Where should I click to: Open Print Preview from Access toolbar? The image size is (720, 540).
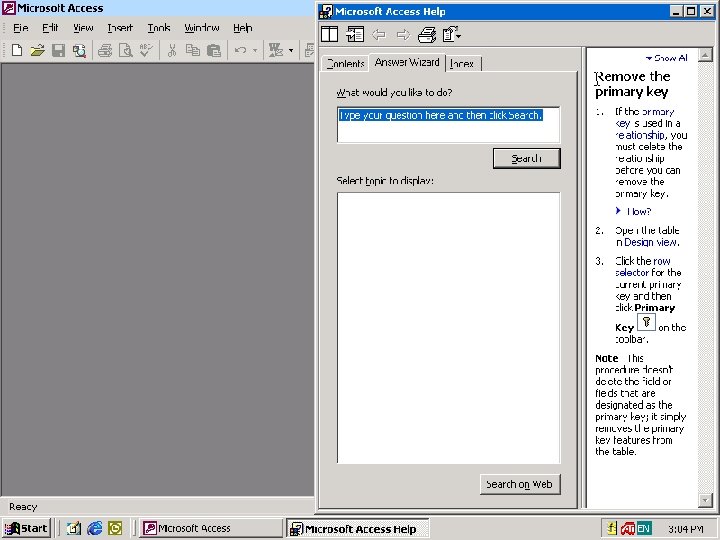coord(125,50)
